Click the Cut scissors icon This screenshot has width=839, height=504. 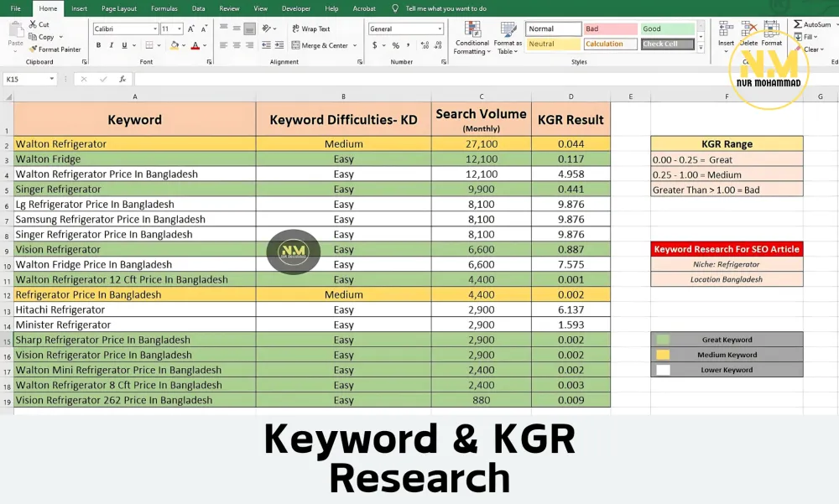click(33, 24)
